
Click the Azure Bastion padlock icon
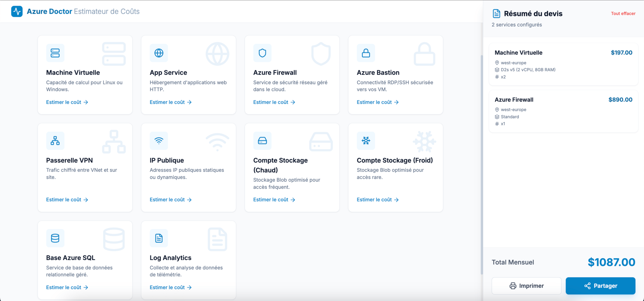[366, 53]
